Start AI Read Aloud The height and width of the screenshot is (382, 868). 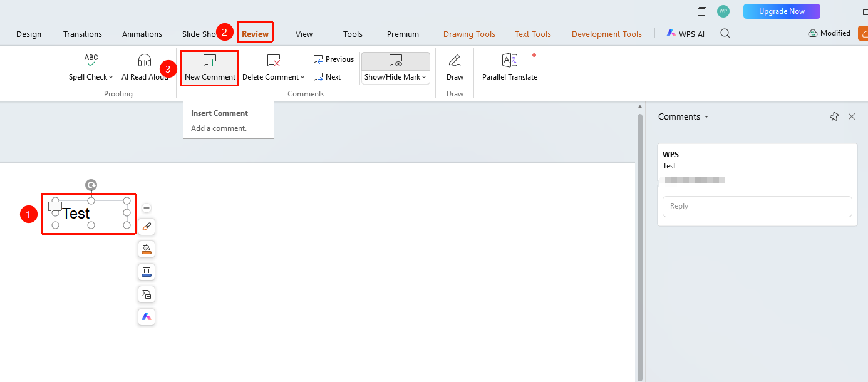tap(145, 68)
